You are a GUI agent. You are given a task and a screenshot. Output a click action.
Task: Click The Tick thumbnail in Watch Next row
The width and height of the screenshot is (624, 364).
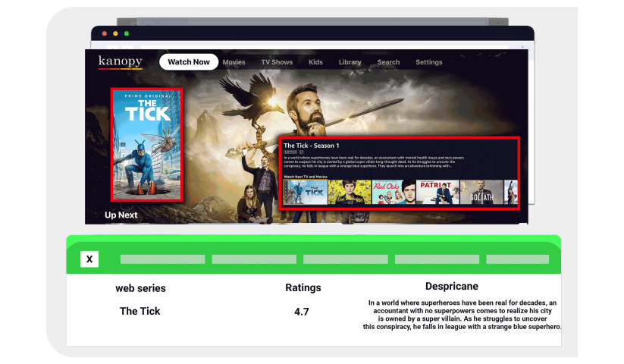point(306,192)
